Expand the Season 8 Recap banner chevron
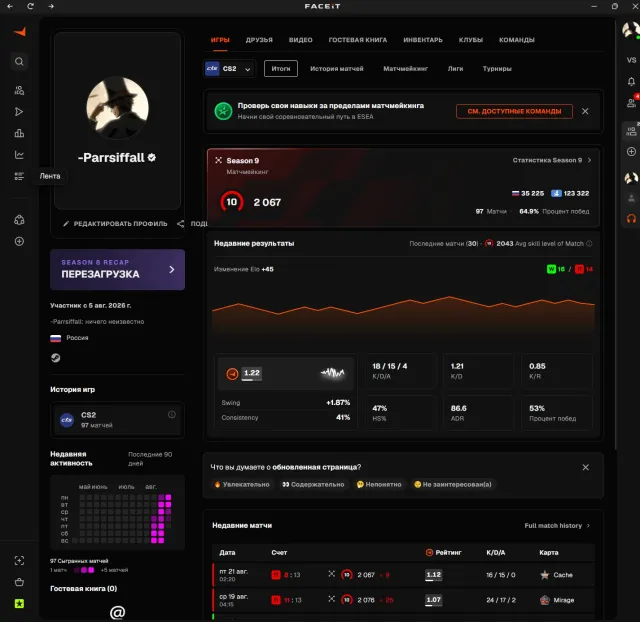The image size is (640, 622). coord(172,269)
